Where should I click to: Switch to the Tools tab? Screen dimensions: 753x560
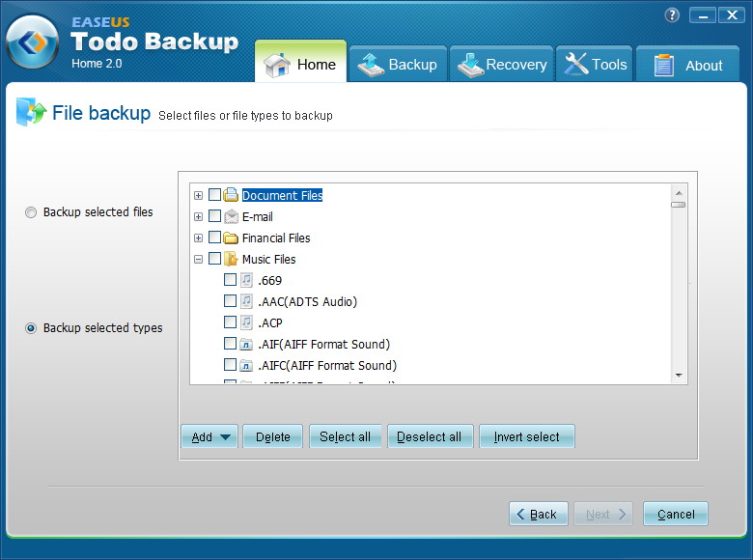point(595,65)
